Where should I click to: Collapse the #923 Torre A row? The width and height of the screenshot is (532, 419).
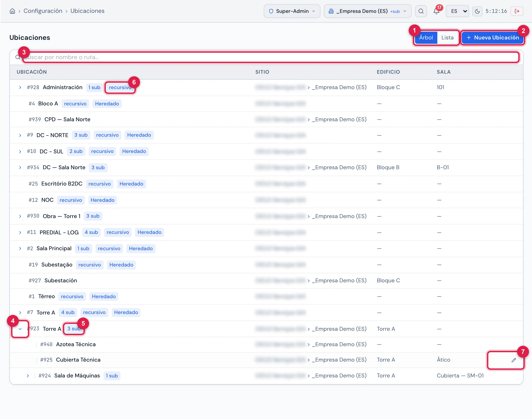click(x=20, y=329)
